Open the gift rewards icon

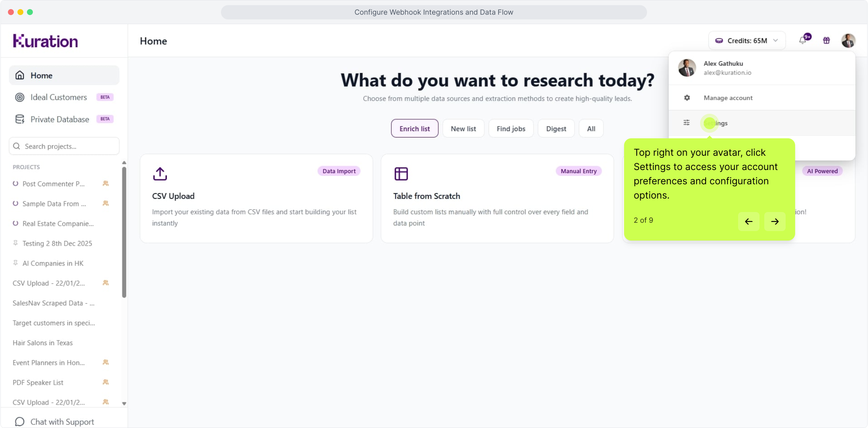(x=826, y=40)
